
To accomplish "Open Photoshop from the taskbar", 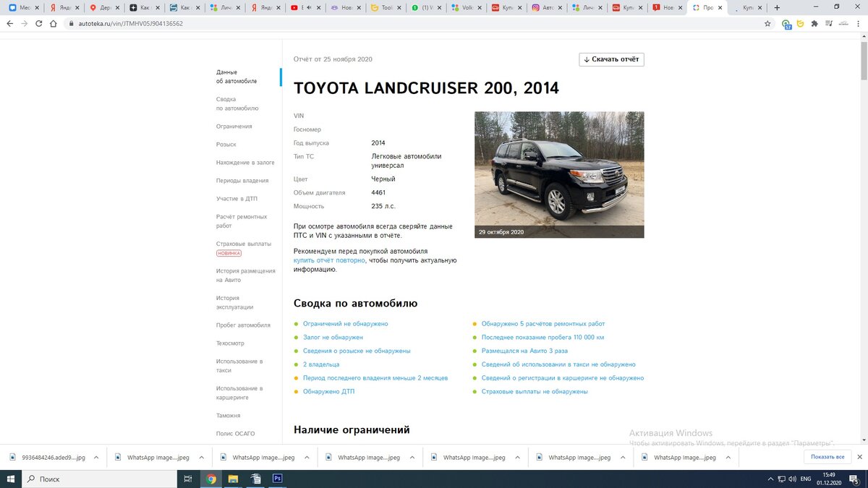I will click(277, 479).
